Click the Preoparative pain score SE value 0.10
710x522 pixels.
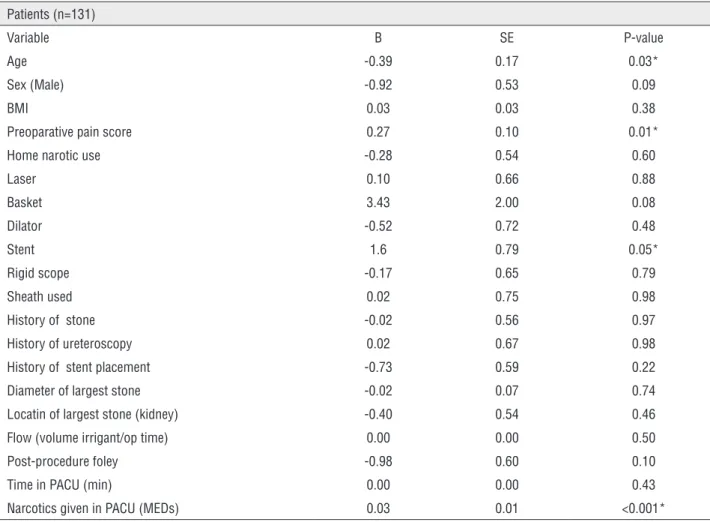tap(507, 132)
